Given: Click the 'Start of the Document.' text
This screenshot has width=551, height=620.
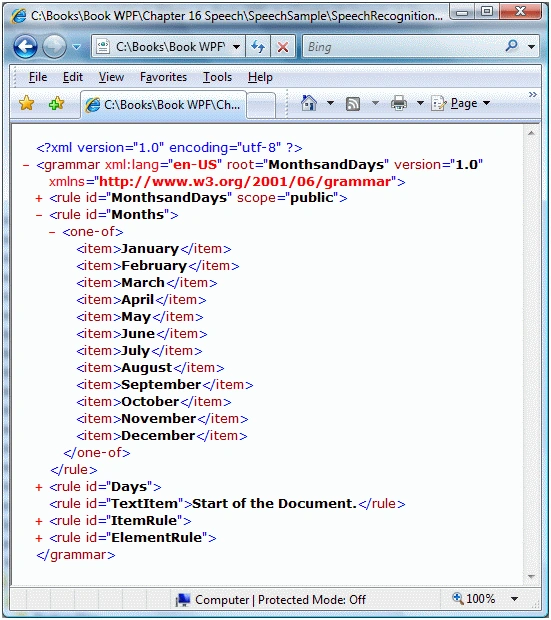Looking at the screenshot, I should coord(275,504).
